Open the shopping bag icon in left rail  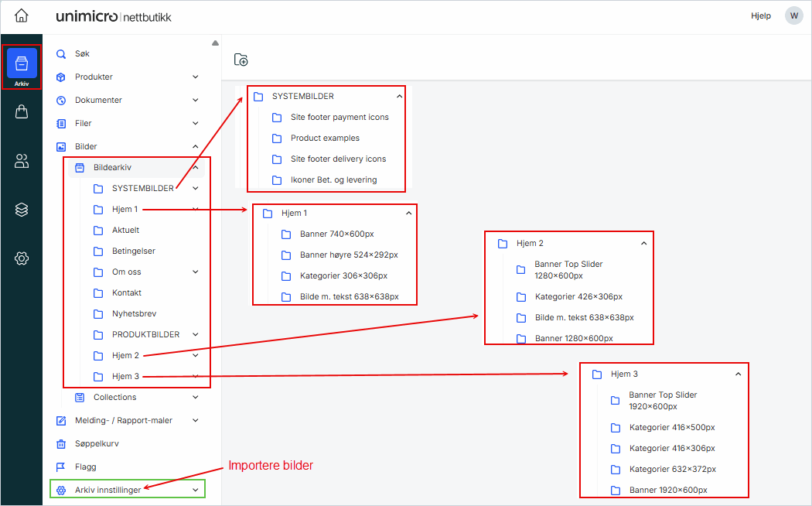[22, 112]
